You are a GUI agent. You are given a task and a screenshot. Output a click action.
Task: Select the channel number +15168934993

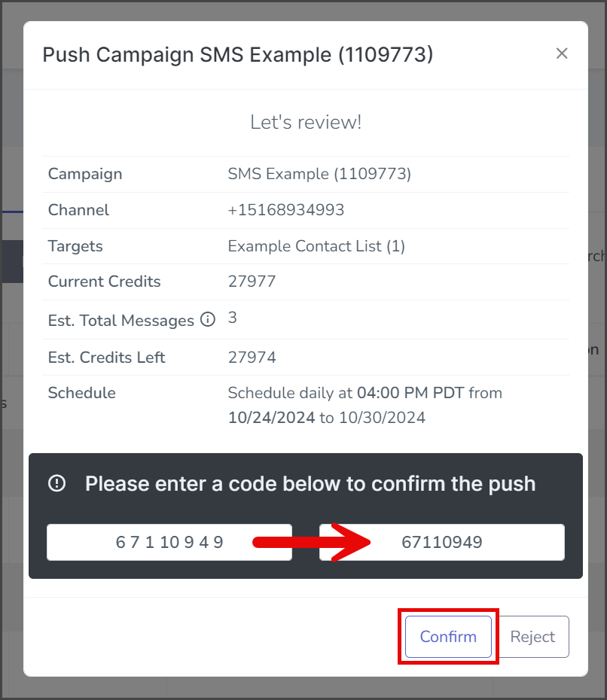[x=286, y=210]
